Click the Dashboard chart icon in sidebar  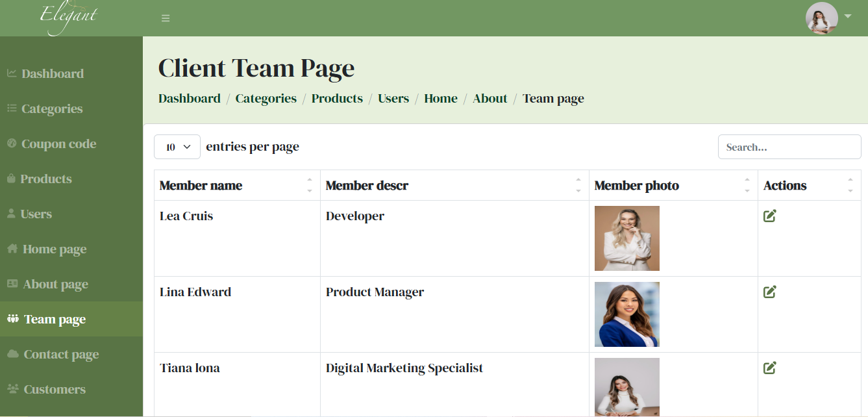click(12, 73)
